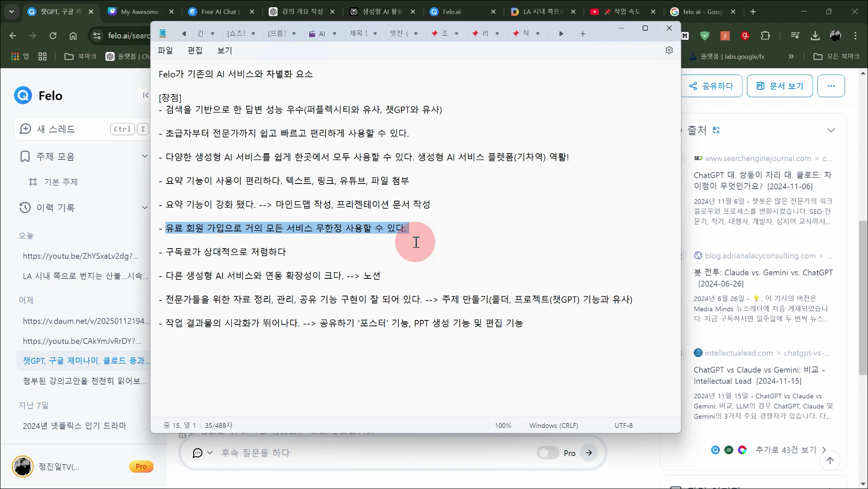Collapse the Felo sidebar
Image resolution: width=868 pixels, height=489 pixels.
pos(145,95)
